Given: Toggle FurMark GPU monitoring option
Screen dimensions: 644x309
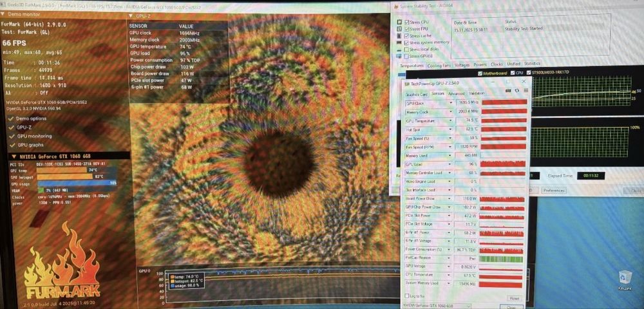Looking at the screenshot, I should click(11, 136).
